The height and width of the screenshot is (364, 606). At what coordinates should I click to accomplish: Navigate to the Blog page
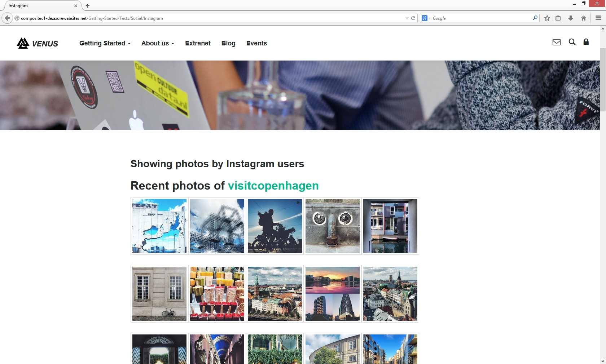click(228, 43)
